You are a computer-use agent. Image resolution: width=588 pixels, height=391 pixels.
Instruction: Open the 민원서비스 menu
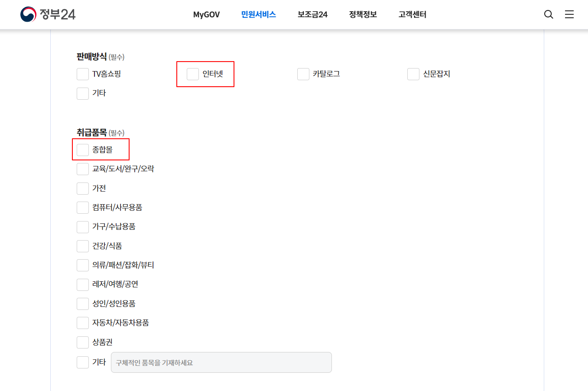(259, 15)
